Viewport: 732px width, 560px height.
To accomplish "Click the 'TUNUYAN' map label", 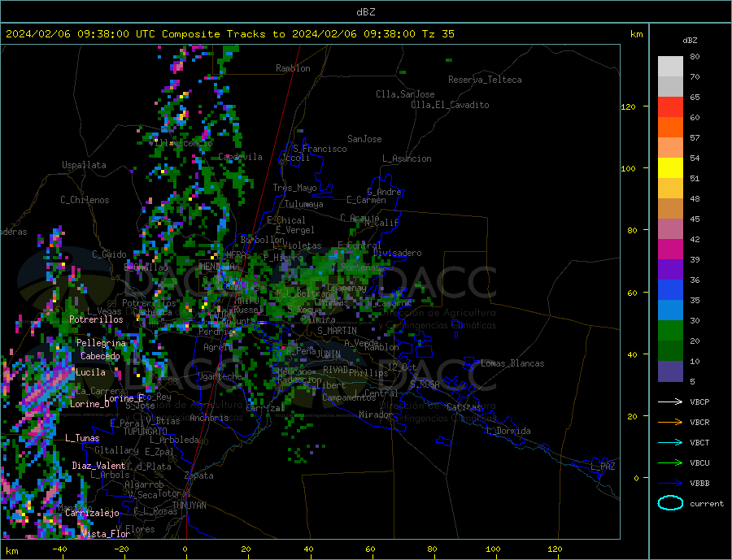I will click(x=189, y=506).
